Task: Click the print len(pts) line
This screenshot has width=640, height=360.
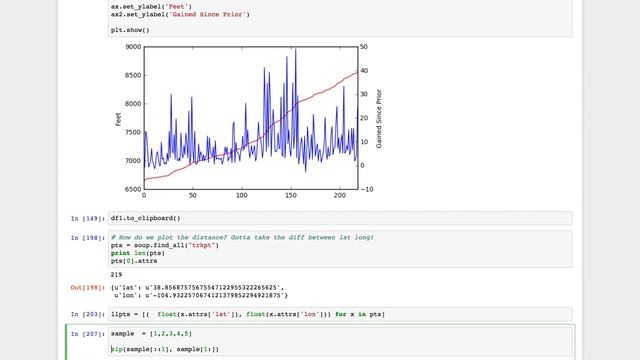Action: tap(138, 253)
